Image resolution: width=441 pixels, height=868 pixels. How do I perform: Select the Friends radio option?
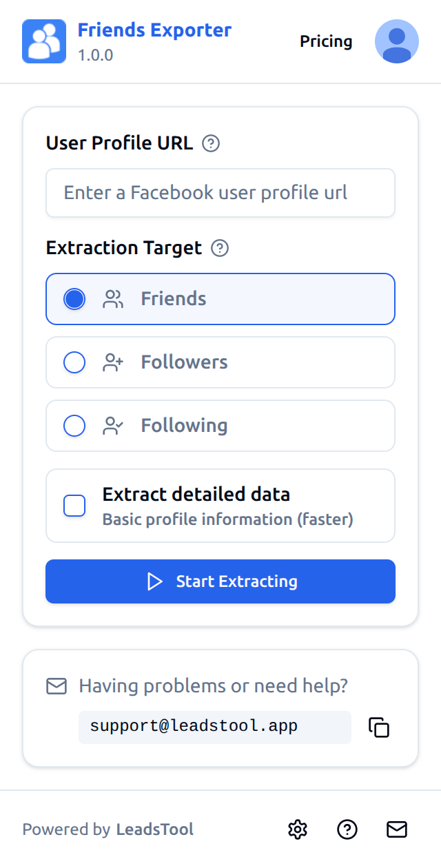pos(74,299)
